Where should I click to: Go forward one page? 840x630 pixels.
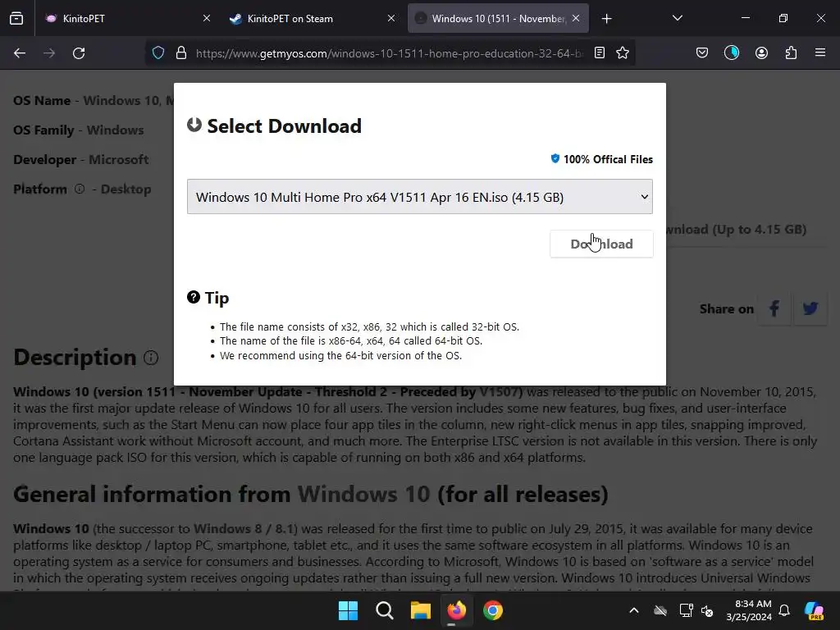pos(49,53)
